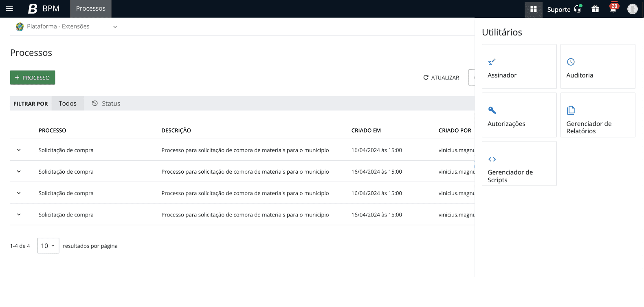Select the Processos top tab
The width and height of the screenshot is (644, 307).
coord(91,9)
